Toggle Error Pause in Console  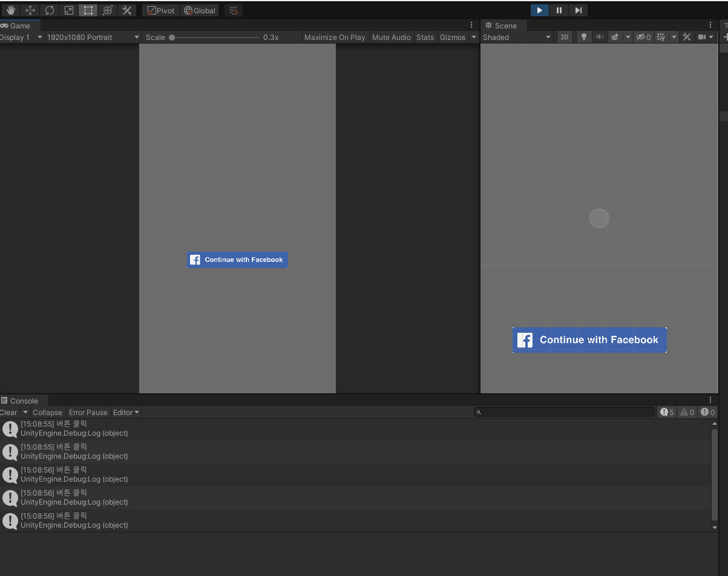coord(88,412)
